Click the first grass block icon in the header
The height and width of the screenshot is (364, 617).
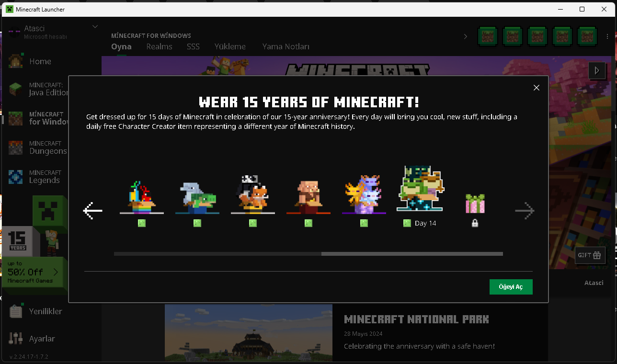tap(487, 36)
